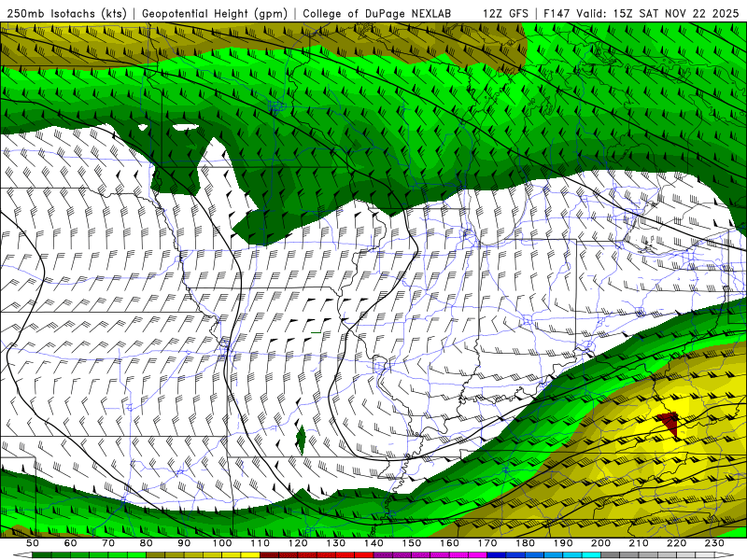The height and width of the screenshot is (560, 747).
Task: Click the dark red jet maximum triangle on map
Action: click(669, 424)
